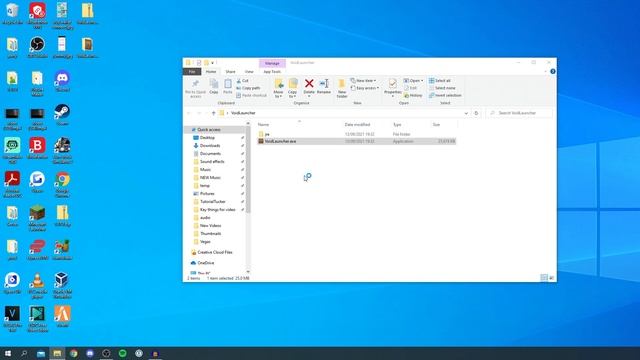640x360 pixels.
Task: Open the File ribbon tab
Action: 192,71
